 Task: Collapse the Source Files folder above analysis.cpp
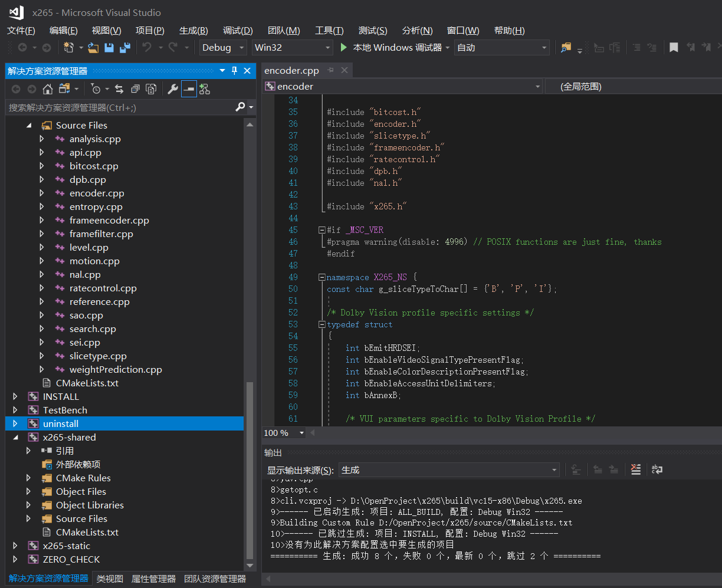coord(28,126)
